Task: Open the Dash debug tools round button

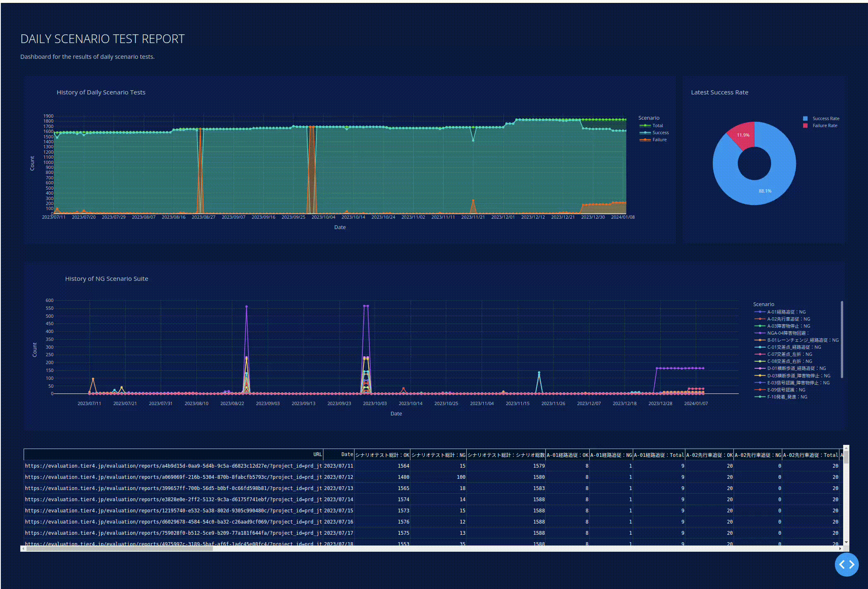Action: (x=846, y=564)
